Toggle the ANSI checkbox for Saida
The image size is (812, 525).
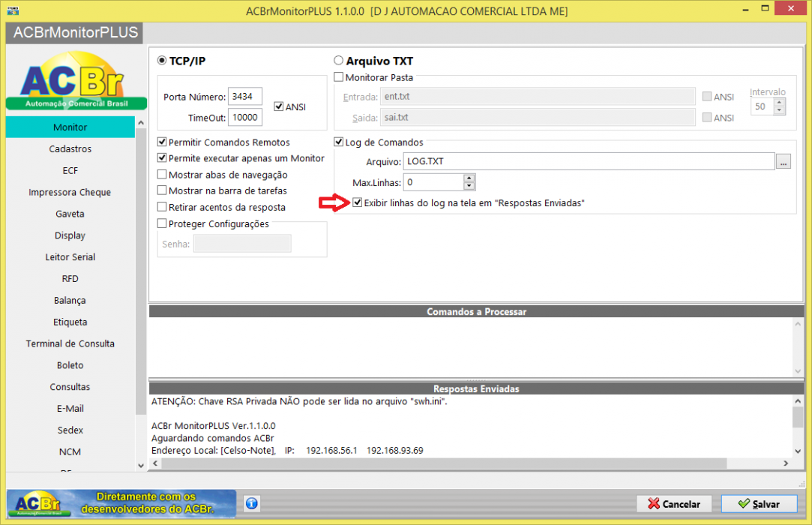[707, 118]
